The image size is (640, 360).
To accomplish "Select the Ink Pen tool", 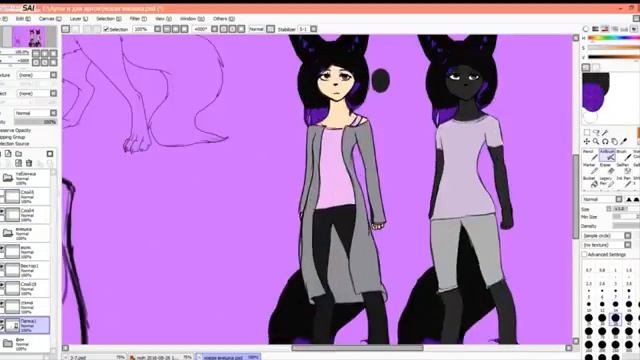I will (623, 182).
